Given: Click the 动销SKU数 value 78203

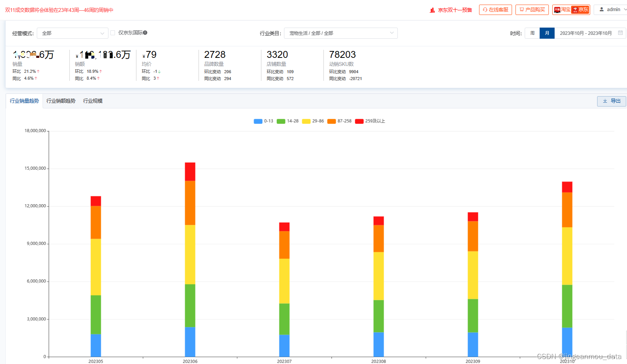Looking at the screenshot, I should 342,55.
